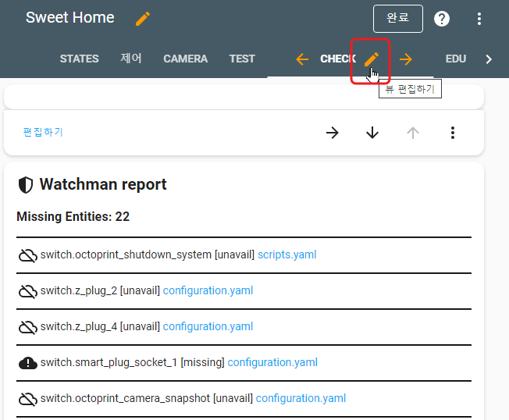509x420 pixels.
Task: Edit the CHECK view via pencil icon
Action: click(x=372, y=59)
